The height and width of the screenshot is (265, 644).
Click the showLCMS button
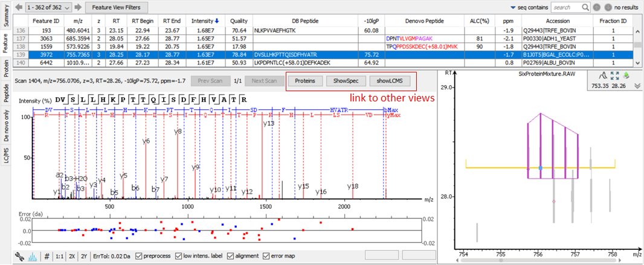click(x=389, y=81)
